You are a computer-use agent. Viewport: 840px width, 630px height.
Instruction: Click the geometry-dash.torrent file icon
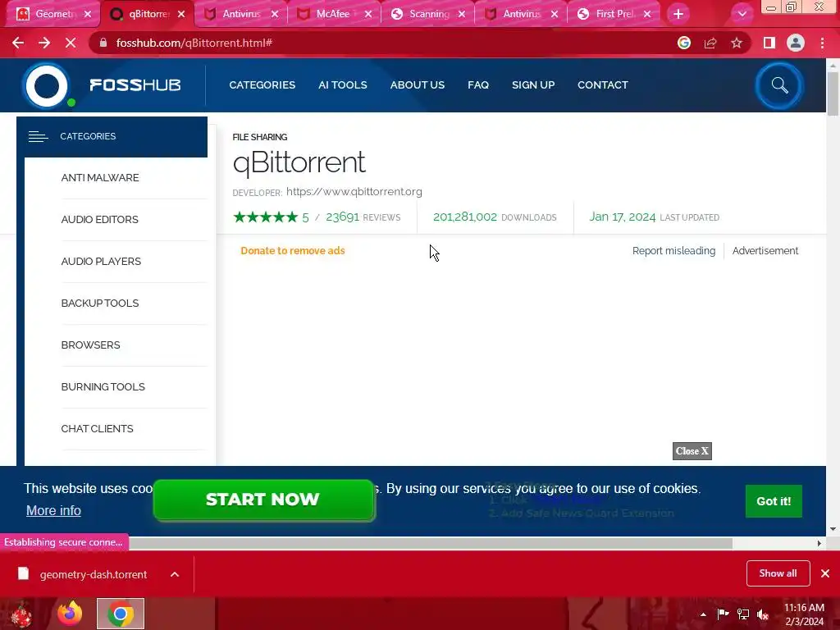click(x=23, y=573)
